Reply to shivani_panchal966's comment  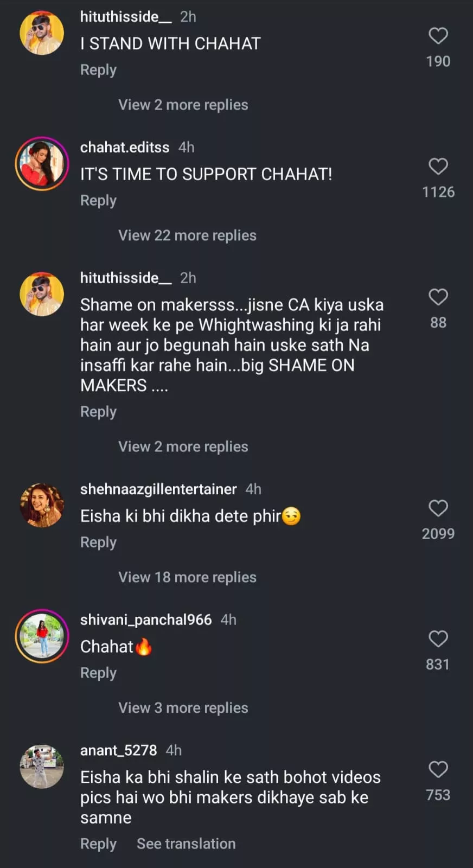(98, 673)
